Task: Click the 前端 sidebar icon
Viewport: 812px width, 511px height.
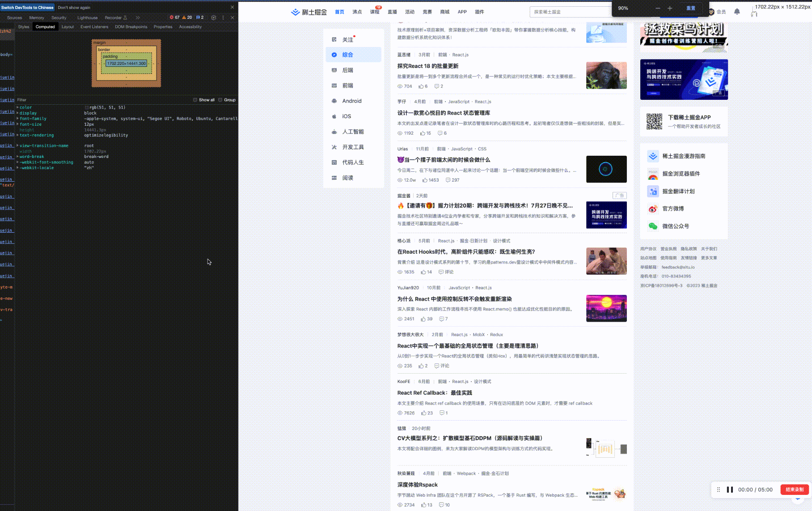Action: coord(334,85)
